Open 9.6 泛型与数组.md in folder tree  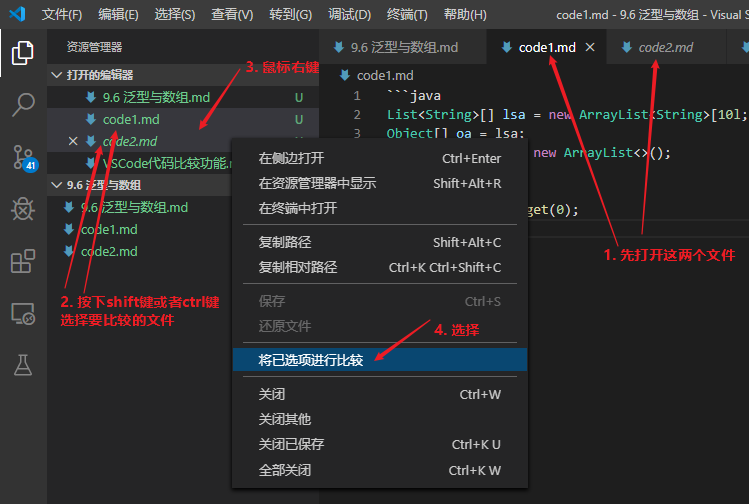pos(139,207)
